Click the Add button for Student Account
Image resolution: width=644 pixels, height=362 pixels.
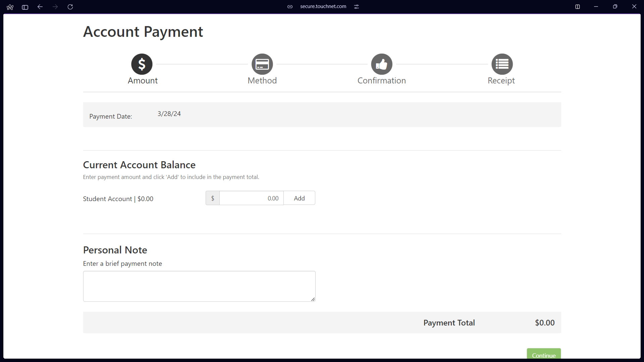click(x=299, y=198)
